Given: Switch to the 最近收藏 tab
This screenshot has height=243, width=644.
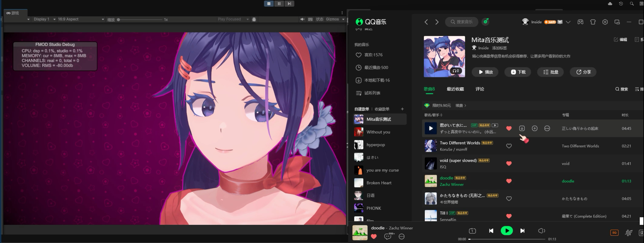Looking at the screenshot, I should (455, 89).
